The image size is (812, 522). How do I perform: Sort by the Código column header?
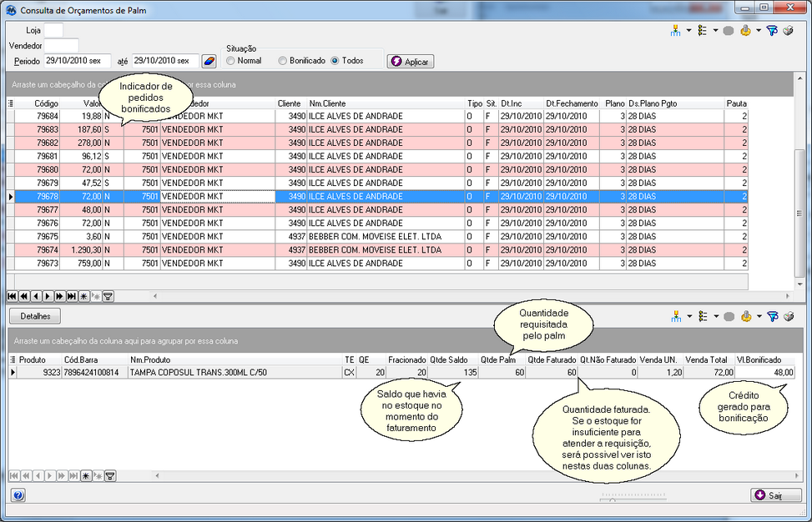click(38, 103)
